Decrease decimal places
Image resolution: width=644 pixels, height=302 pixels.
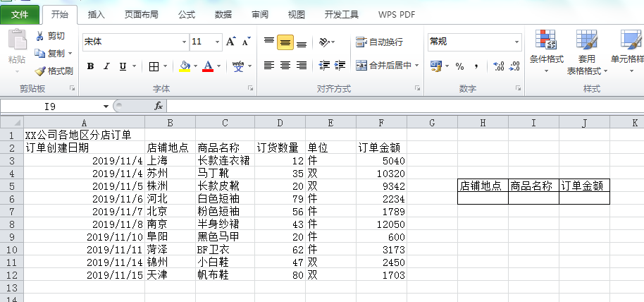click(514, 66)
